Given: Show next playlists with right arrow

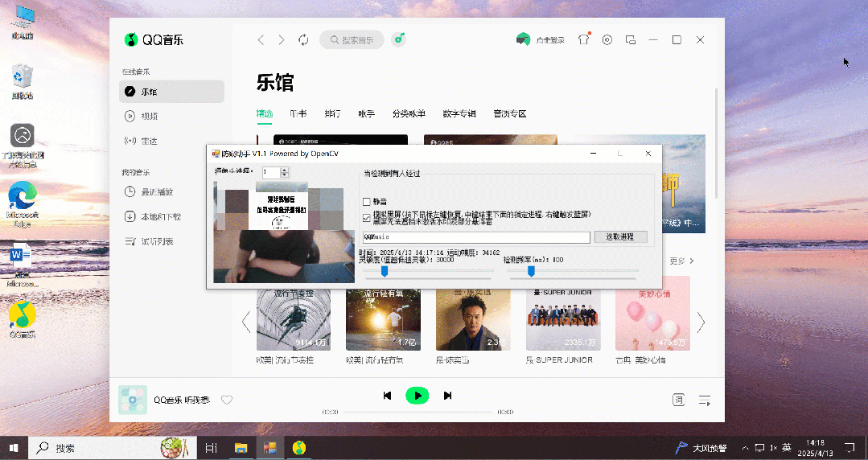Looking at the screenshot, I should [x=701, y=322].
